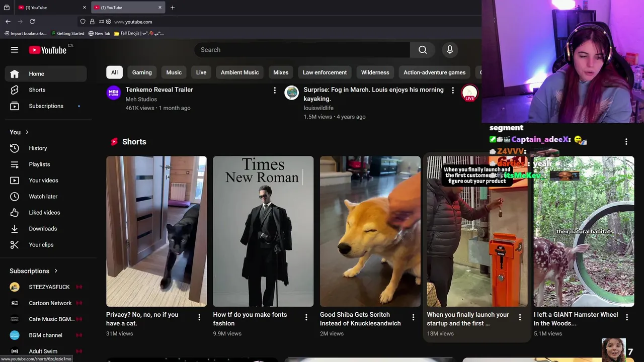Open Cartoon Network subscription channel
The width and height of the screenshot is (644, 362).
pyautogui.click(x=46, y=303)
